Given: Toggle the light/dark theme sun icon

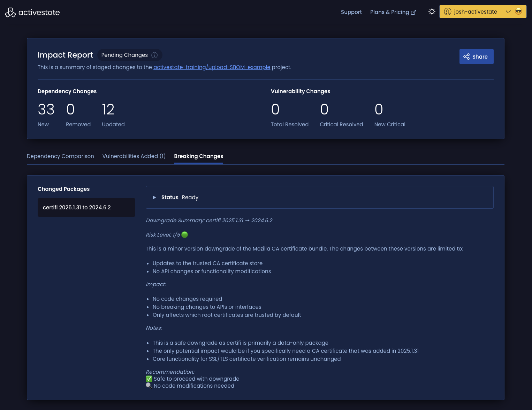Looking at the screenshot, I should pyautogui.click(x=432, y=12).
